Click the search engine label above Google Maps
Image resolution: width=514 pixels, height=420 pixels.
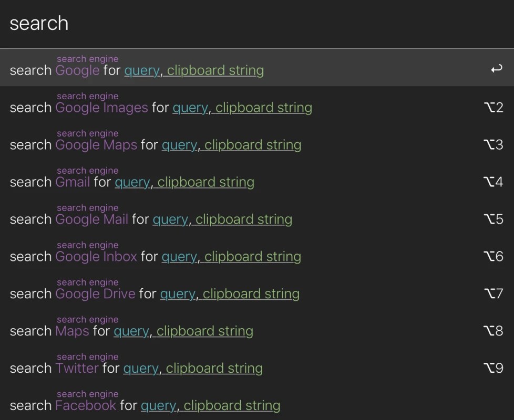[x=87, y=133]
